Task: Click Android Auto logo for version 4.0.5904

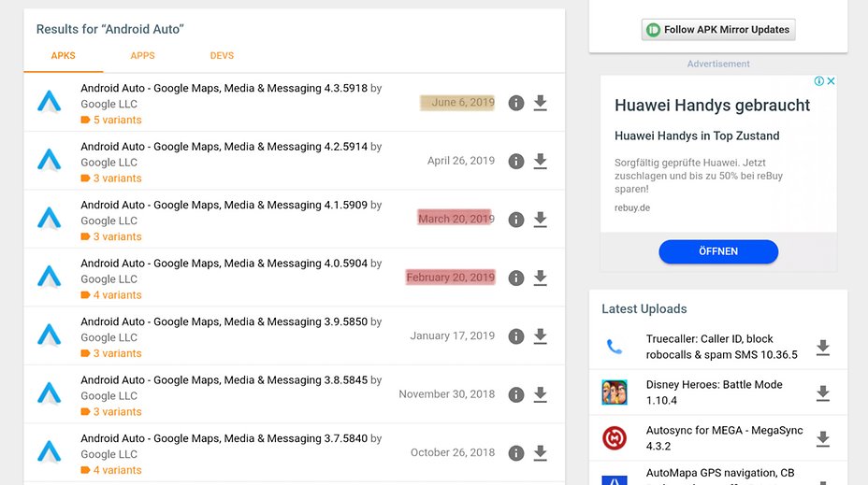Action: pyautogui.click(x=50, y=277)
